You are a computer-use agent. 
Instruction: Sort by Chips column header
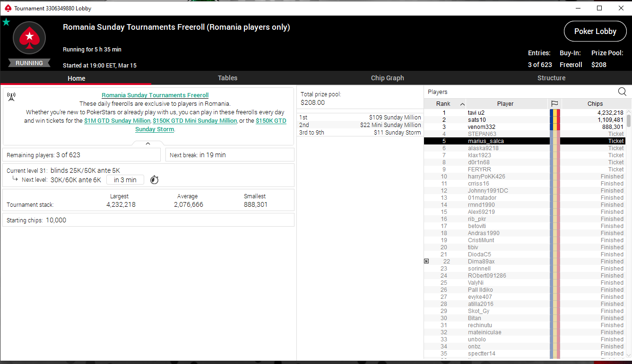coord(595,104)
